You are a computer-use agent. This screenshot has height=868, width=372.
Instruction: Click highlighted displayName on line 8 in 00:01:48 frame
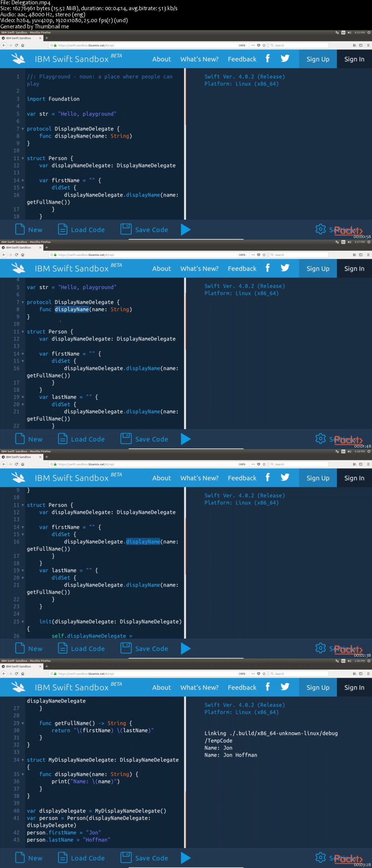click(x=72, y=309)
